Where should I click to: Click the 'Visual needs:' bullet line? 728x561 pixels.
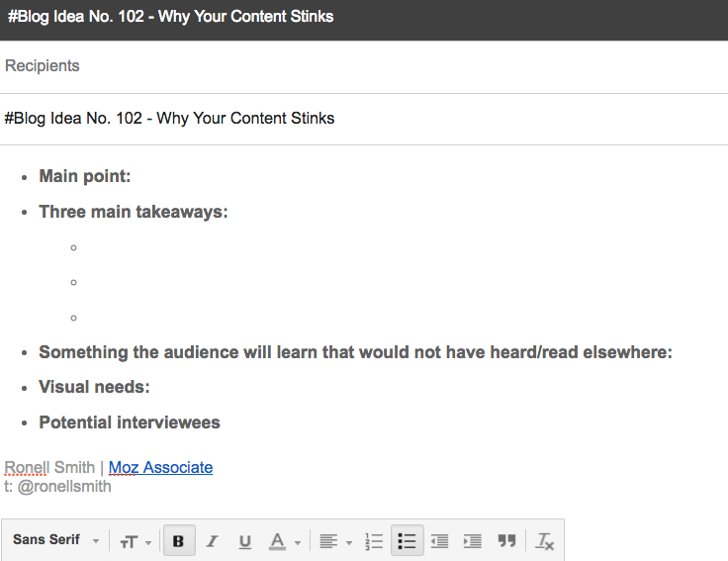tap(94, 387)
